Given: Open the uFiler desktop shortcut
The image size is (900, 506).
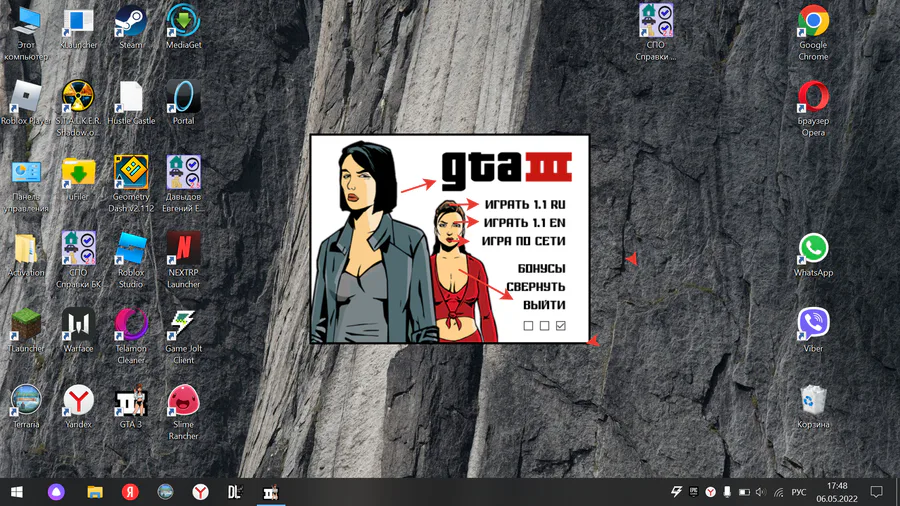Looking at the screenshot, I should (79, 178).
